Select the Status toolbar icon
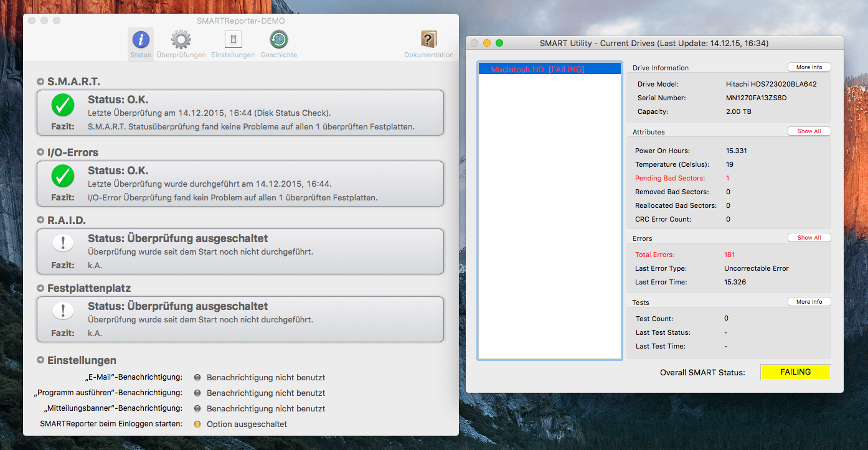Viewport: 868px width, 450px height. [x=141, y=41]
